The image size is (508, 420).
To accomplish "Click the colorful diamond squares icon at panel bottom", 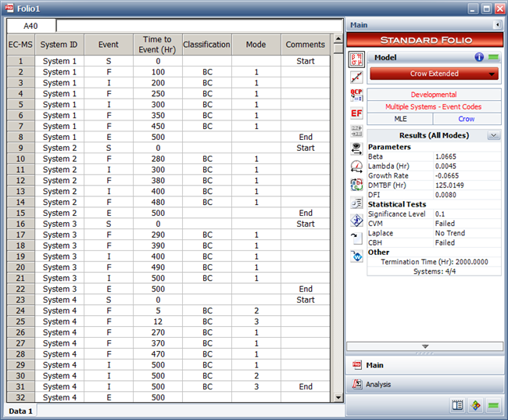I will 476,405.
